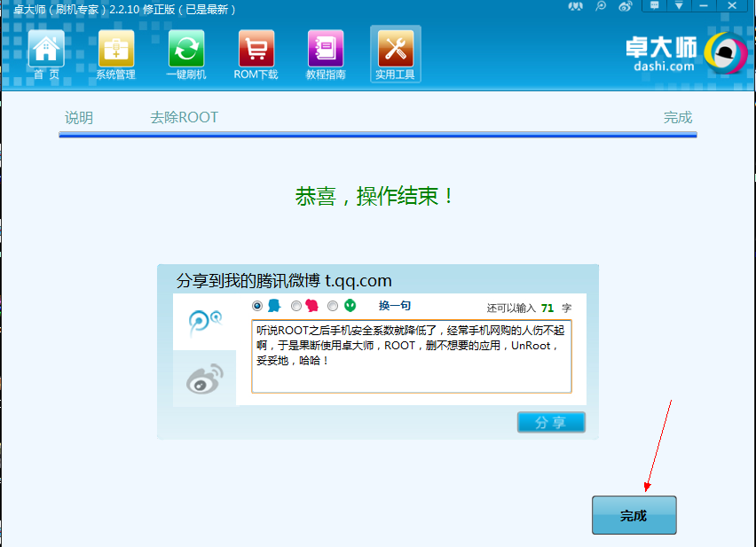Image resolution: width=756 pixels, height=547 pixels.
Task: Click the 完成 step label at top right
Action: coord(678,118)
